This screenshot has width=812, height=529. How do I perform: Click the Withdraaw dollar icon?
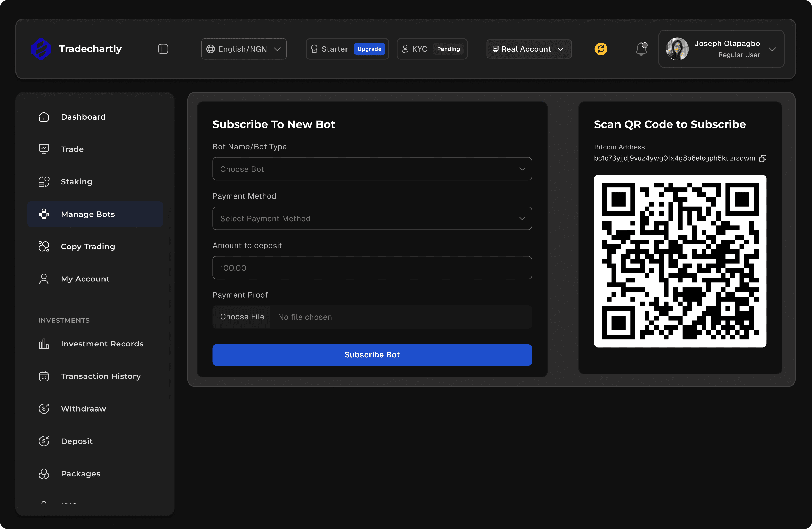(x=44, y=408)
